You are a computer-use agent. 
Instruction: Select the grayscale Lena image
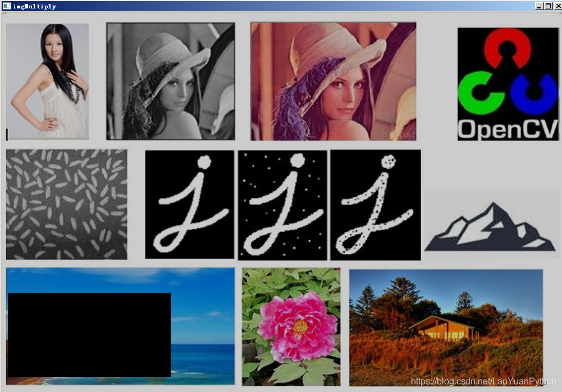click(171, 81)
